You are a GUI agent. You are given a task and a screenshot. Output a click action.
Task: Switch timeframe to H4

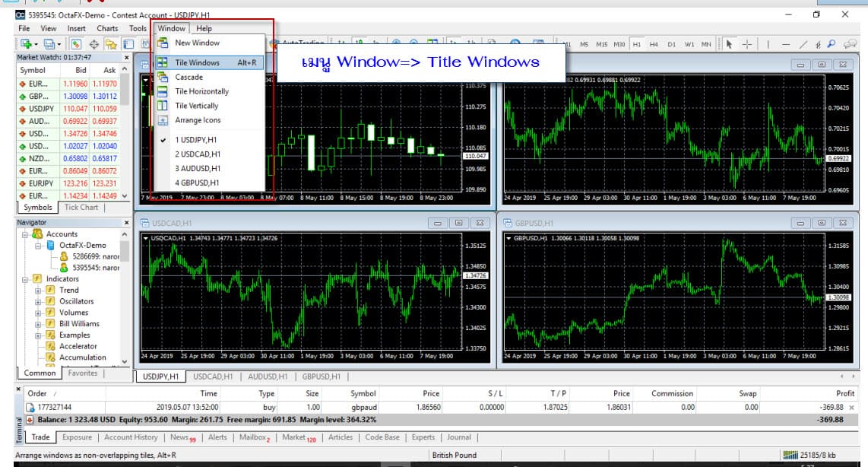click(x=654, y=44)
